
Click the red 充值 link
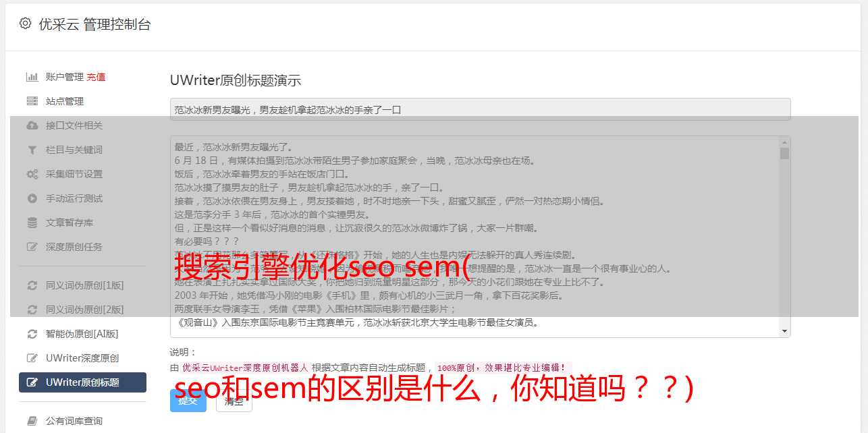pos(96,77)
